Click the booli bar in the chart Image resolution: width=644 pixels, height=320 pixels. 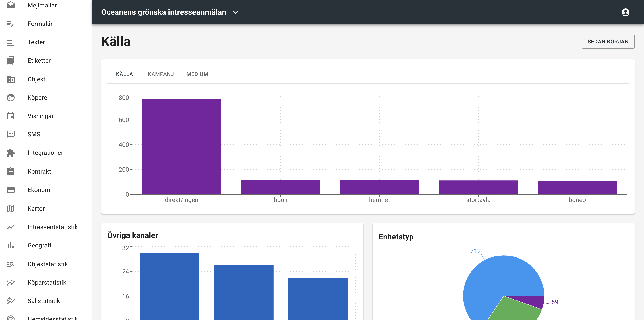(x=280, y=187)
